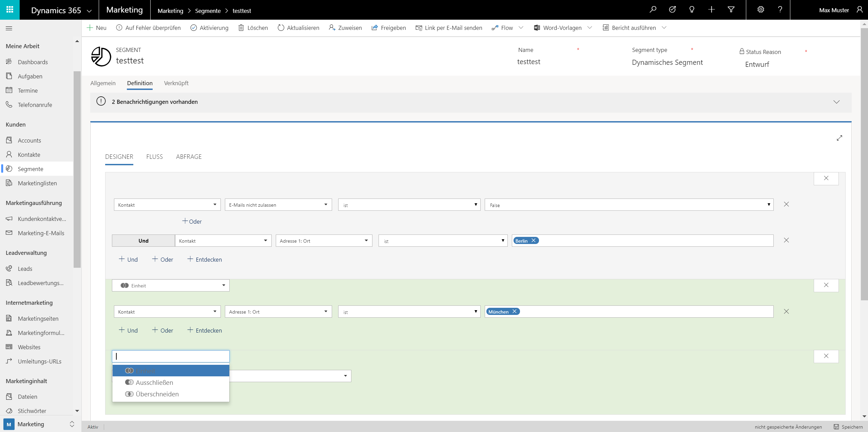Open the app launcher waffle icon
This screenshot has height=432, width=868.
pos(10,10)
